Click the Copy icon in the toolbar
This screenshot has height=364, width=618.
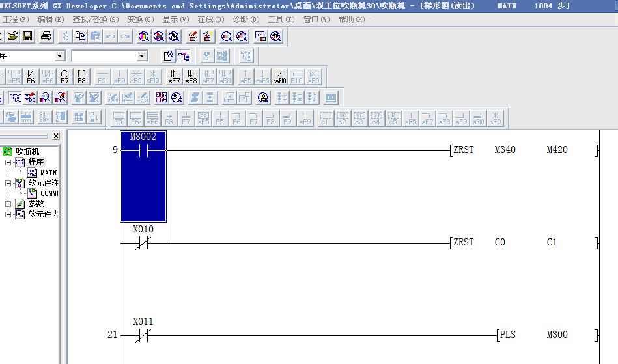pos(80,36)
